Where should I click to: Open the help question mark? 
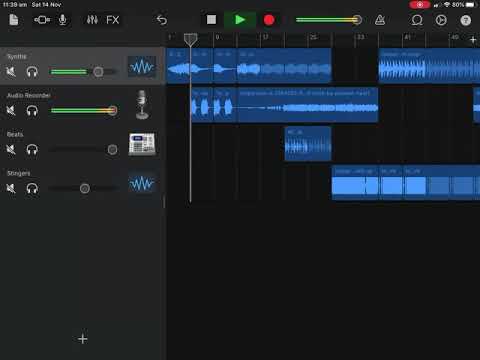(465, 21)
